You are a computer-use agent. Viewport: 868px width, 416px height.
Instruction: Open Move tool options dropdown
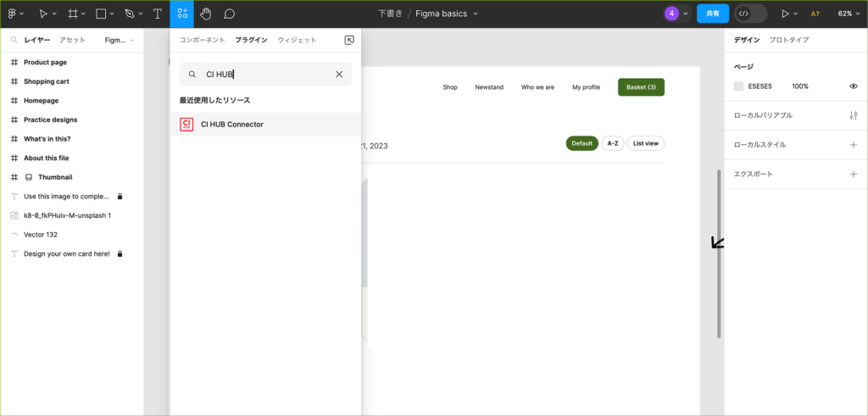click(55, 14)
